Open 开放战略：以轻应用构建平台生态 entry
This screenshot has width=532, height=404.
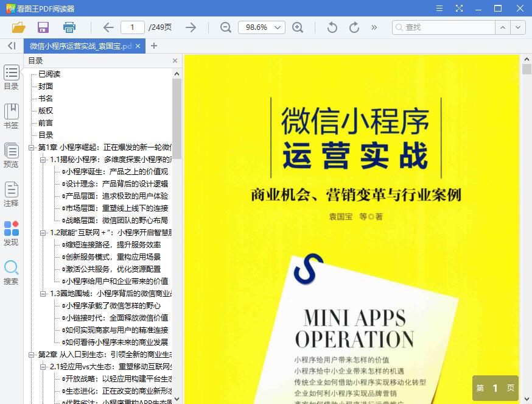pos(117,379)
